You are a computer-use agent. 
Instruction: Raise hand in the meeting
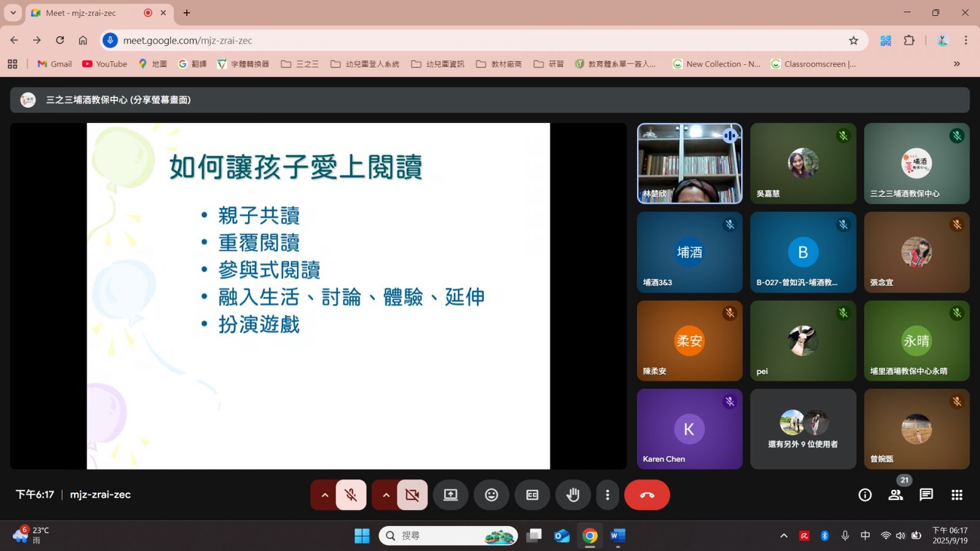tap(573, 495)
